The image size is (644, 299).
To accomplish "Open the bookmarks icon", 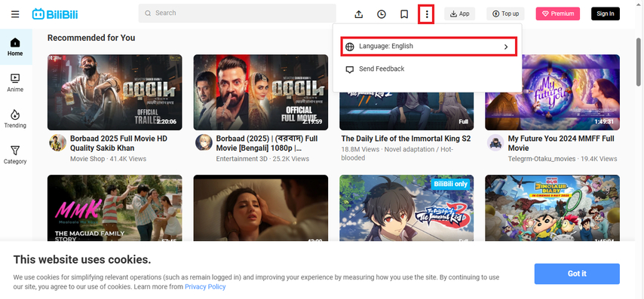I will pyautogui.click(x=404, y=14).
